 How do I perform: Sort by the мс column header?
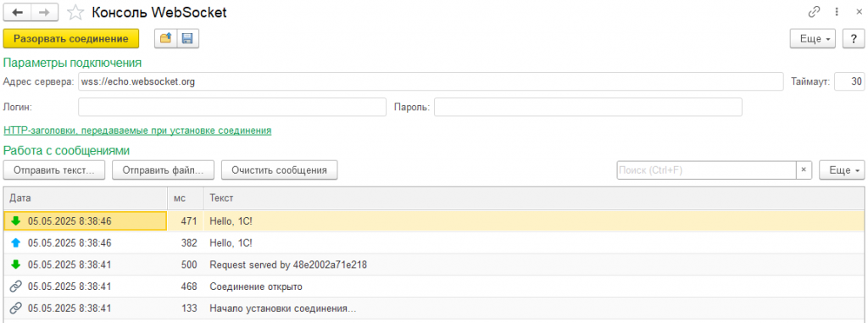click(x=186, y=198)
